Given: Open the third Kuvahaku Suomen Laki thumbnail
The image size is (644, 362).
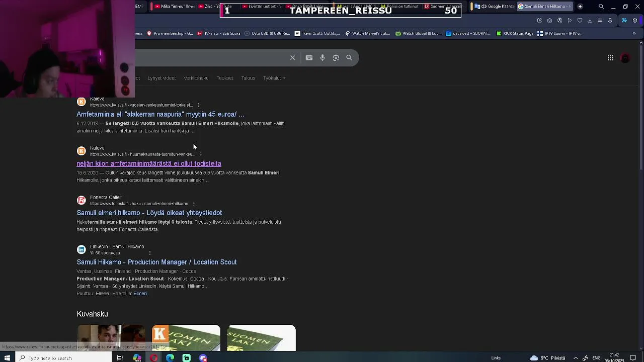Looking at the screenshot, I should (x=262, y=338).
